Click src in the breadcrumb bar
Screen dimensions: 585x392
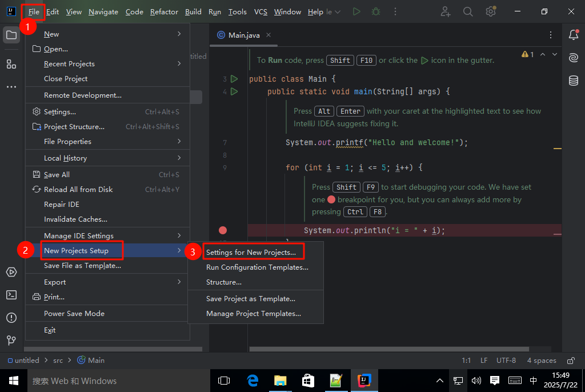click(58, 360)
